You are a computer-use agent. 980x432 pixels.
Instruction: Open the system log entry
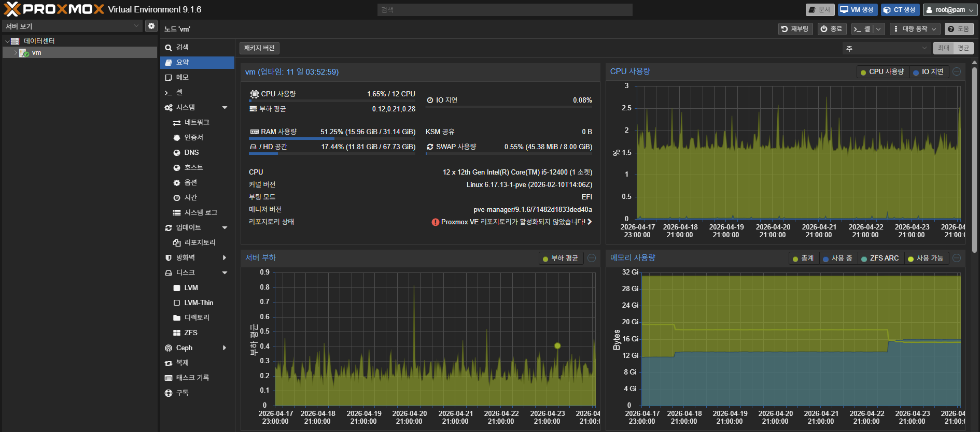click(200, 212)
